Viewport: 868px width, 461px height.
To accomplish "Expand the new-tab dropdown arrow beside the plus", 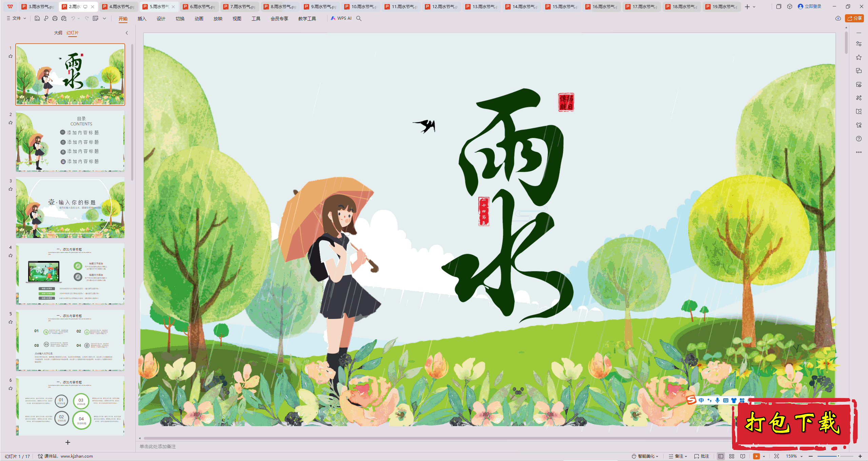I will point(754,7).
